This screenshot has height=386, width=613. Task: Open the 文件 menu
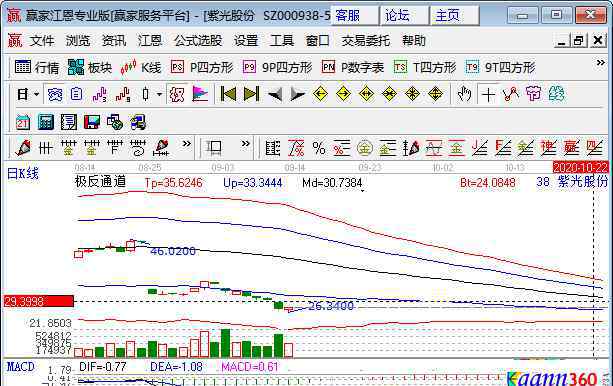(x=42, y=41)
